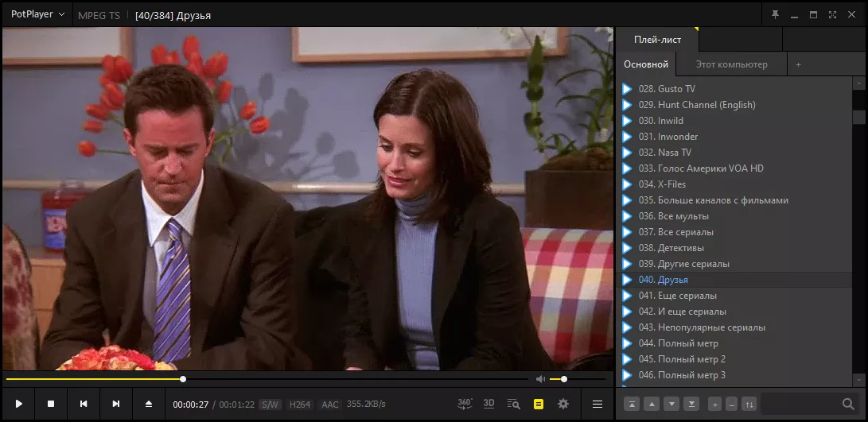This screenshot has height=422, width=868.
Task: Adjust the volume slider
Action: pyautogui.click(x=578, y=379)
